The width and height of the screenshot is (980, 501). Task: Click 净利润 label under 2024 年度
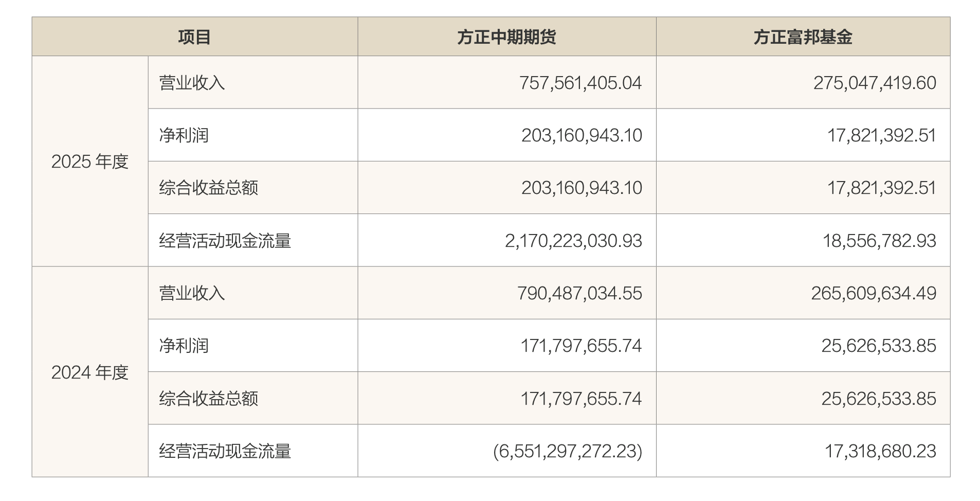(184, 346)
